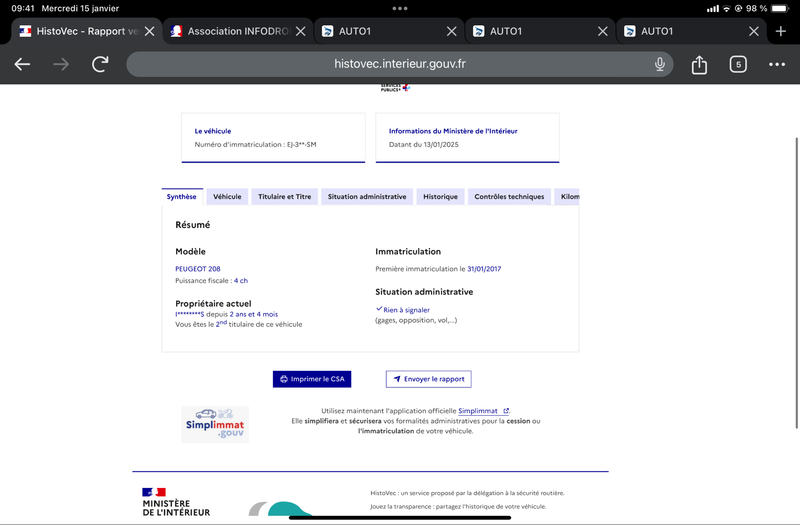800x525 pixels.
Task: Follow the Simplimmat hyperlink
Action: 483,411
